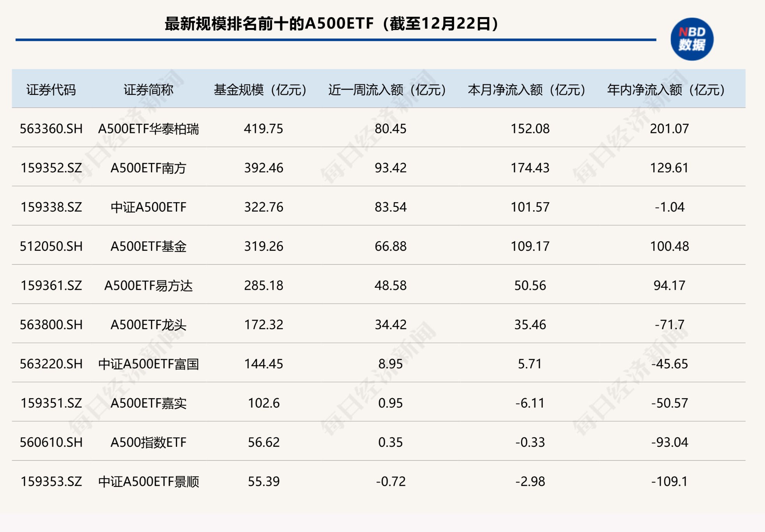
Task: Click the A500ETF南方 fund name
Action: 148,168
